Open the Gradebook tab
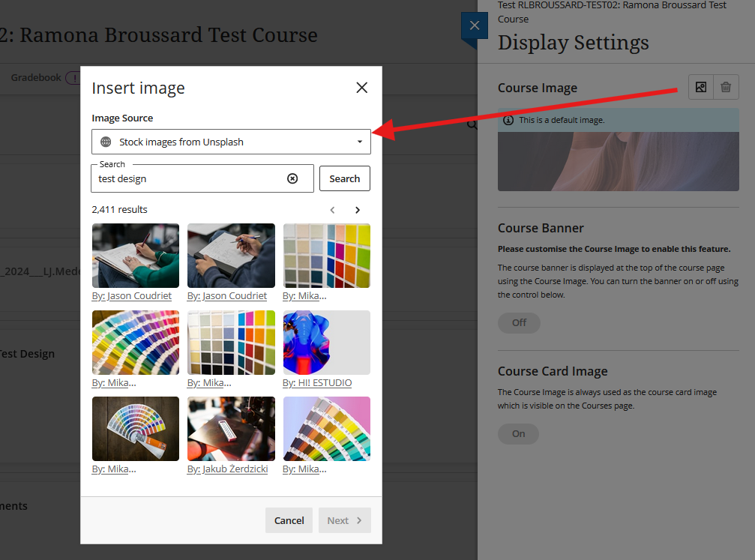Image resolution: width=755 pixels, height=560 pixels. (x=36, y=77)
